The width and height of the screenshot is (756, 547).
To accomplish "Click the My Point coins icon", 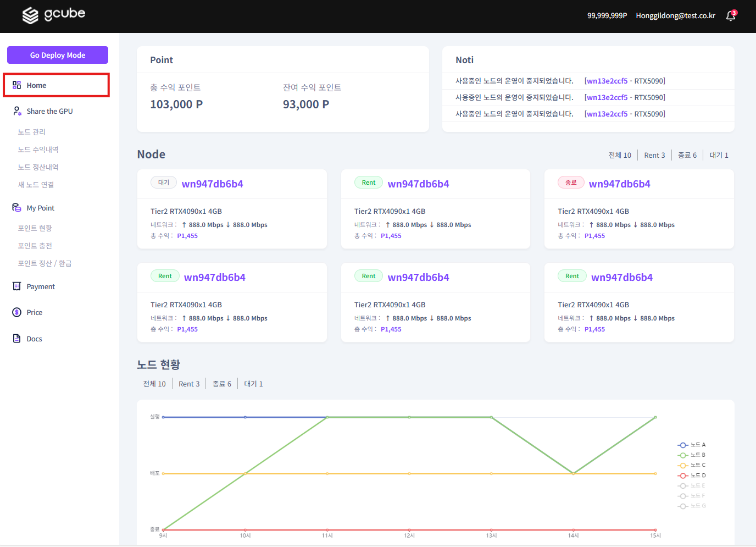I will 17,208.
